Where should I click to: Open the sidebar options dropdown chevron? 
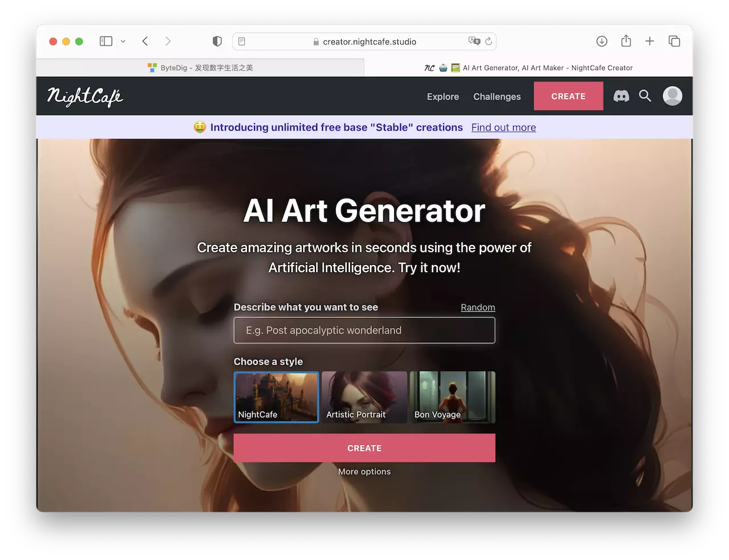coord(123,41)
